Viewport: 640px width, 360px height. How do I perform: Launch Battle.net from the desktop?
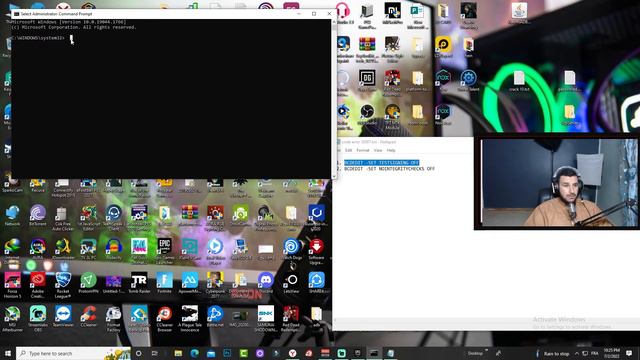(x=215, y=317)
